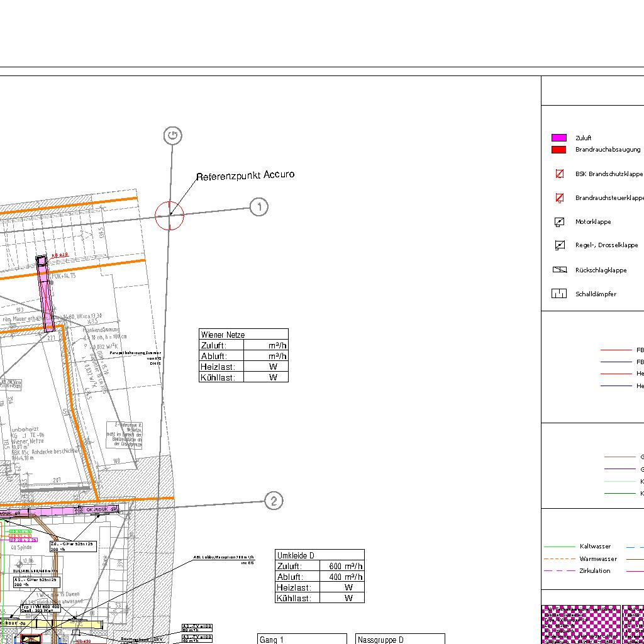Select the dashed orange Warmwasser legend line
Viewport: 644px width, 644px height.
pos(559,558)
